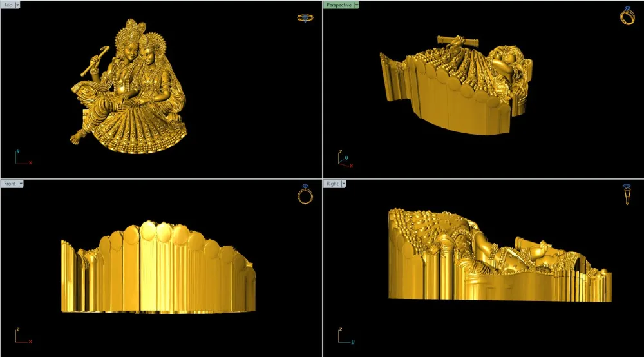The image size is (644, 357).
Task: Click the Perspective viewport label
Action: (339, 5)
